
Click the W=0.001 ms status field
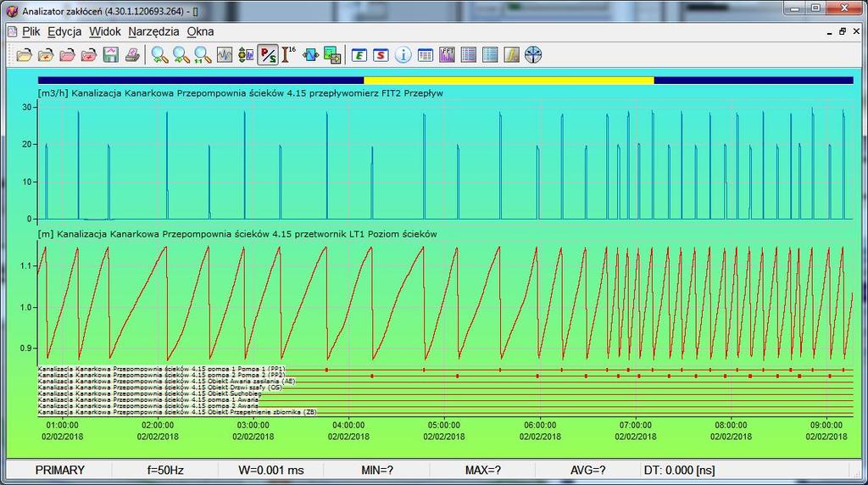click(x=271, y=470)
